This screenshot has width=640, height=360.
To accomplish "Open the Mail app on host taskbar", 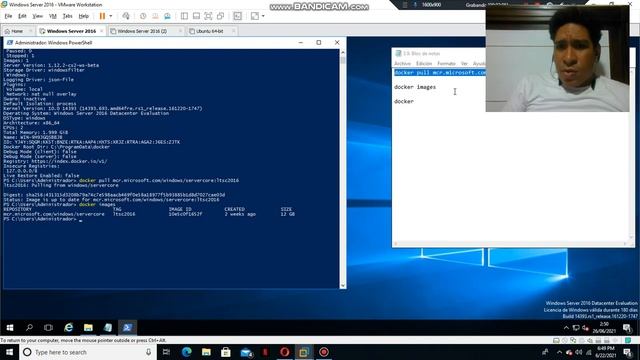I will pyautogui.click(x=246, y=352).
